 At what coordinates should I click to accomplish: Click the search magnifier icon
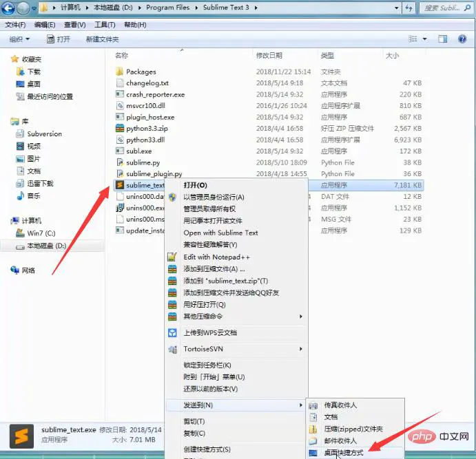click(x=467, y=8)
